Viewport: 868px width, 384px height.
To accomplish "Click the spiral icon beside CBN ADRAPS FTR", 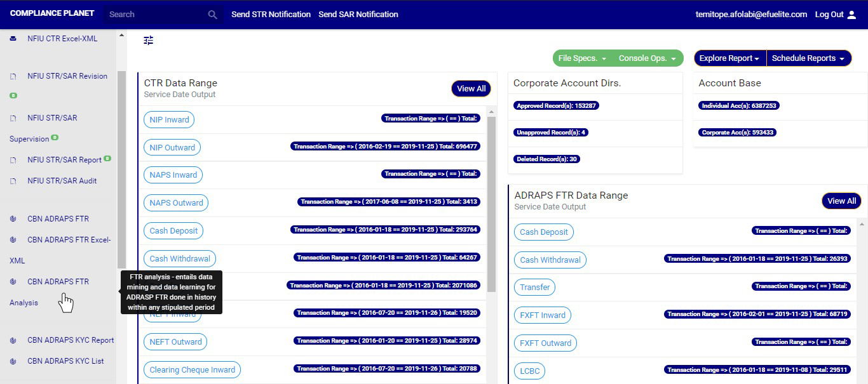I will (13, 219).
